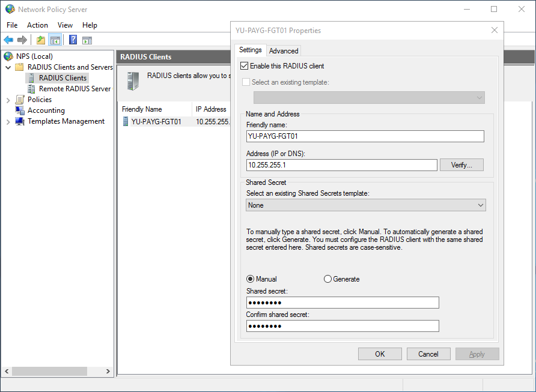Collapse the RADIUS Clients and Servers node
The width and height of the screenshot is (536, 392).
(x=7, y=67)
